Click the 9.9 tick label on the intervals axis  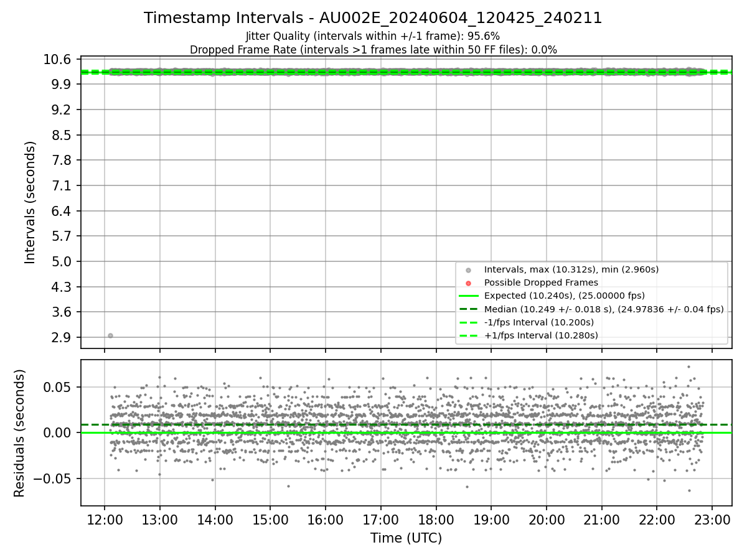pyautogui.click(x=62, y=85)
